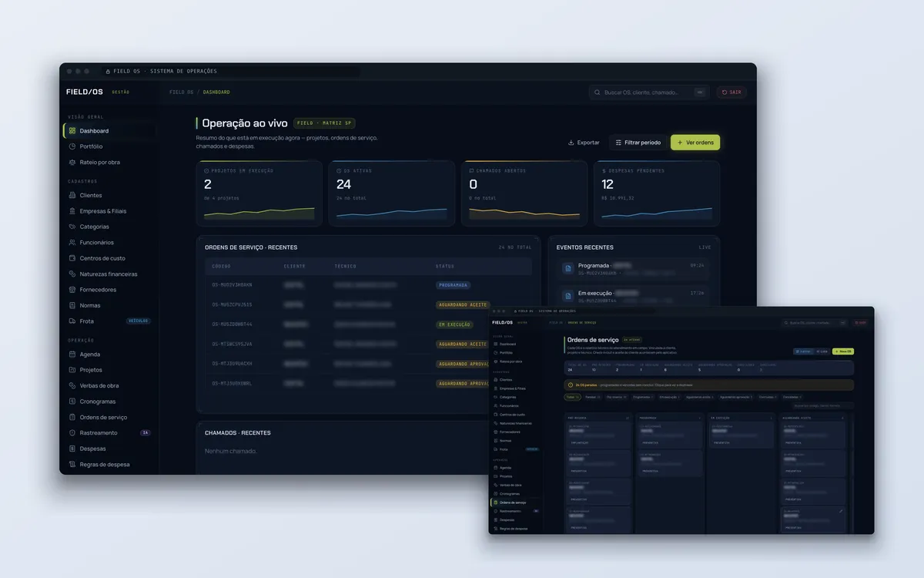Click the SAIR logout button
This screenshot has width=924, height=578.
731,92
